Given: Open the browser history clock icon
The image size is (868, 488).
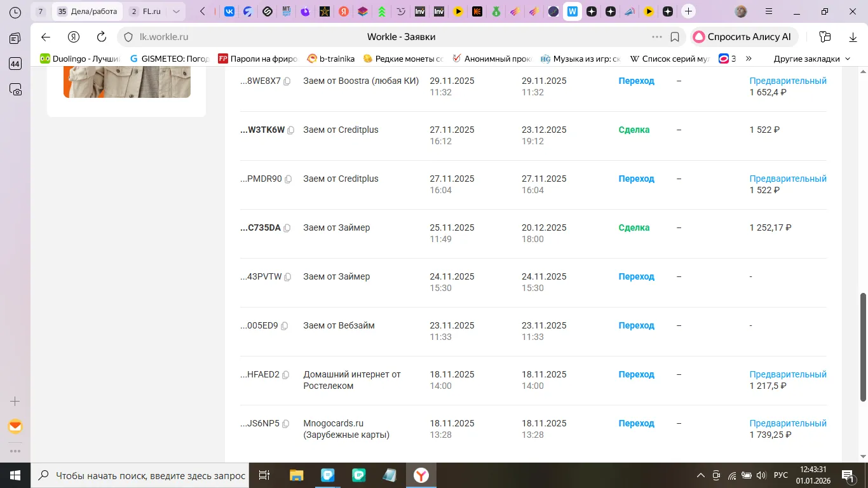Looking at the screenshot, I should (15, 12).
